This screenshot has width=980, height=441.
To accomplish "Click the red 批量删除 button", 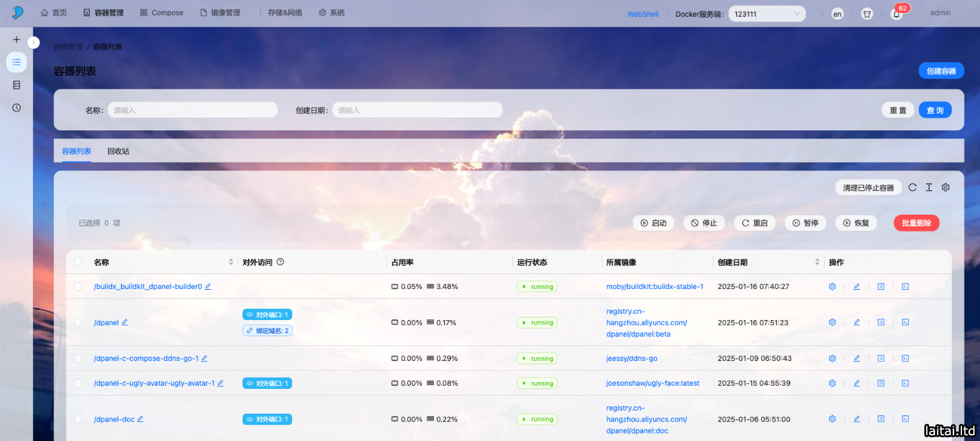I will point(916,223).
